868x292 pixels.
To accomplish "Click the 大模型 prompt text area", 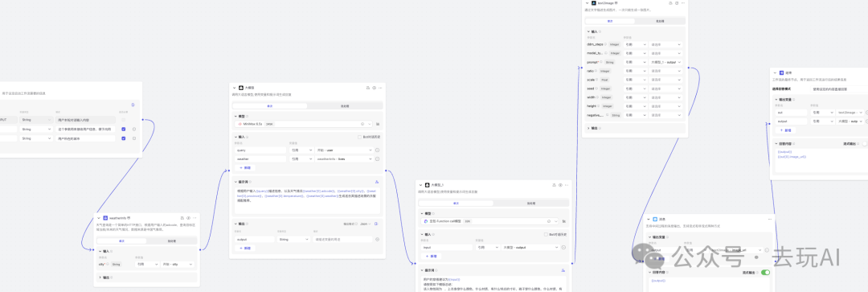I will 307,200.
